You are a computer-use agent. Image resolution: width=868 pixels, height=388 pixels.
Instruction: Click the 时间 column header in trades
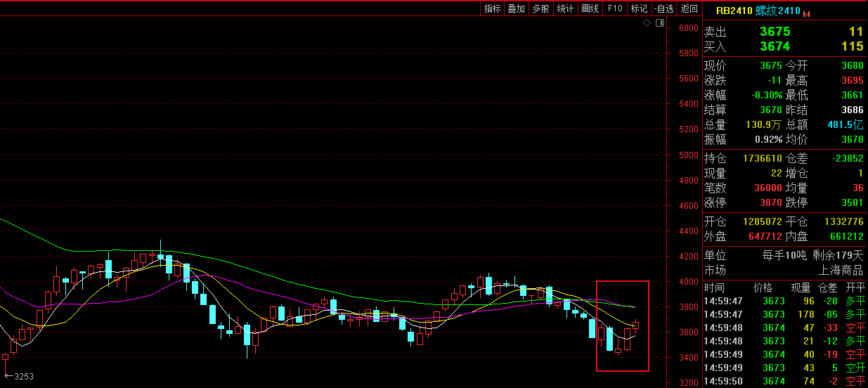click(714, 287)
